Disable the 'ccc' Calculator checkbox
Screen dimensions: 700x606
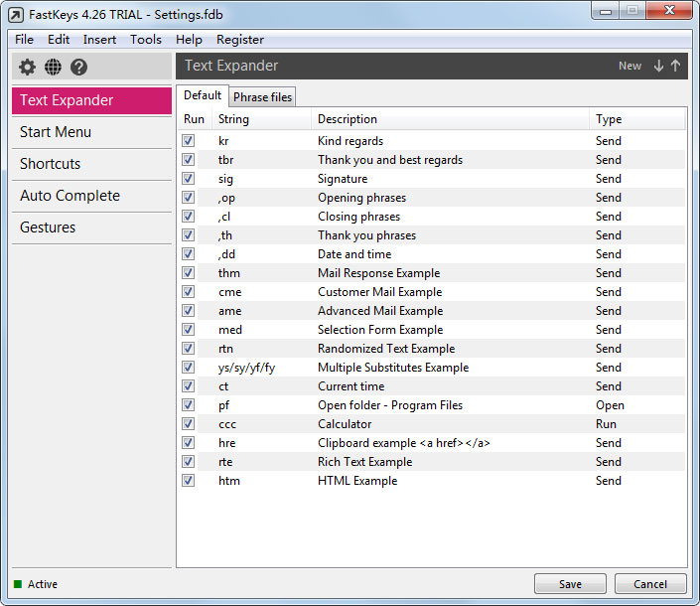(x=189, y=424)
